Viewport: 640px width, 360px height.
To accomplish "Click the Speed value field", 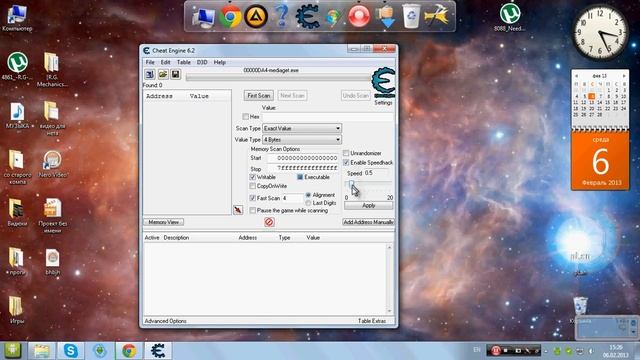I will (376, 173).
